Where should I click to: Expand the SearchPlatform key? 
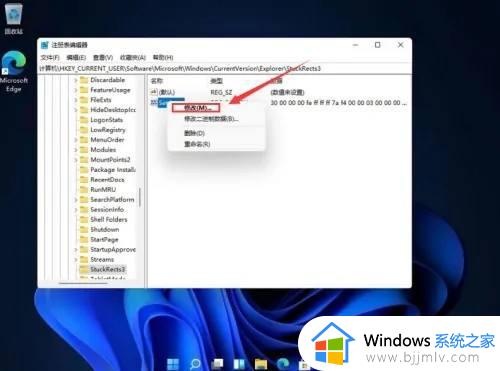[76, 200]
